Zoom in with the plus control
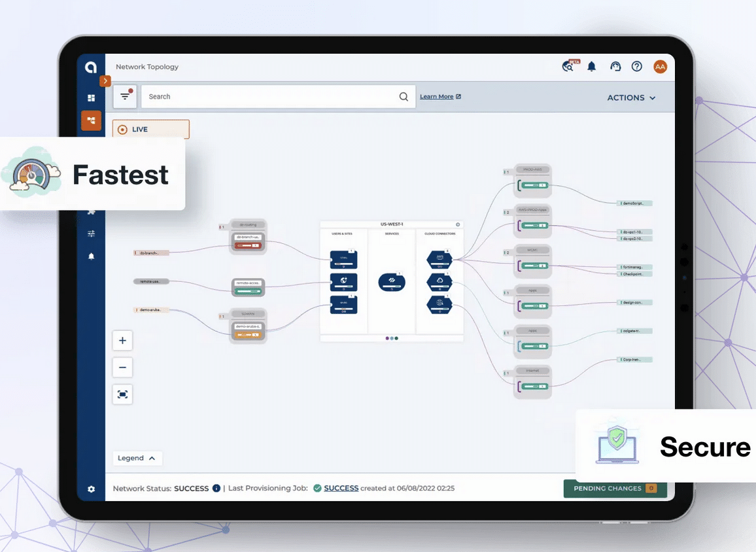 tap(122, 340)
